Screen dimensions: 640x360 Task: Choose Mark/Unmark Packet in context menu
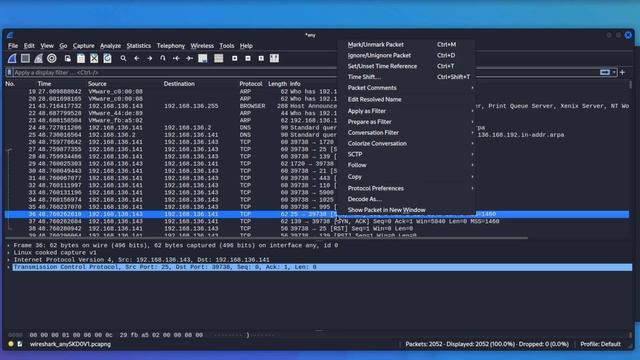click(x=407, y=44)
